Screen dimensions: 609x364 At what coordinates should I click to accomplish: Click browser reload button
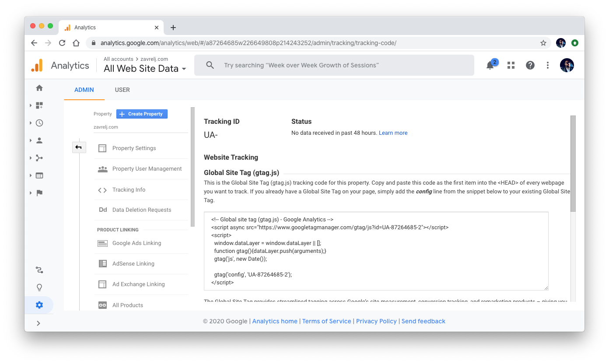62,43
